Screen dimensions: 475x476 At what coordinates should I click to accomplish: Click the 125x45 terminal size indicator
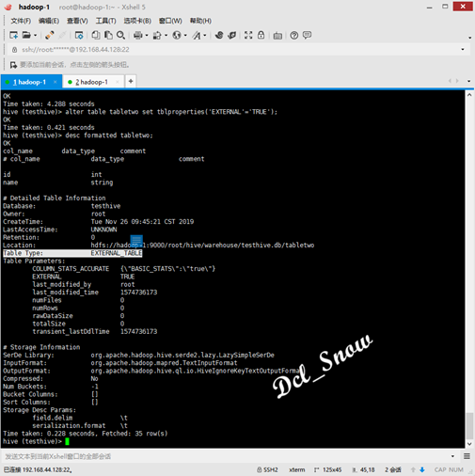point(328,469)
